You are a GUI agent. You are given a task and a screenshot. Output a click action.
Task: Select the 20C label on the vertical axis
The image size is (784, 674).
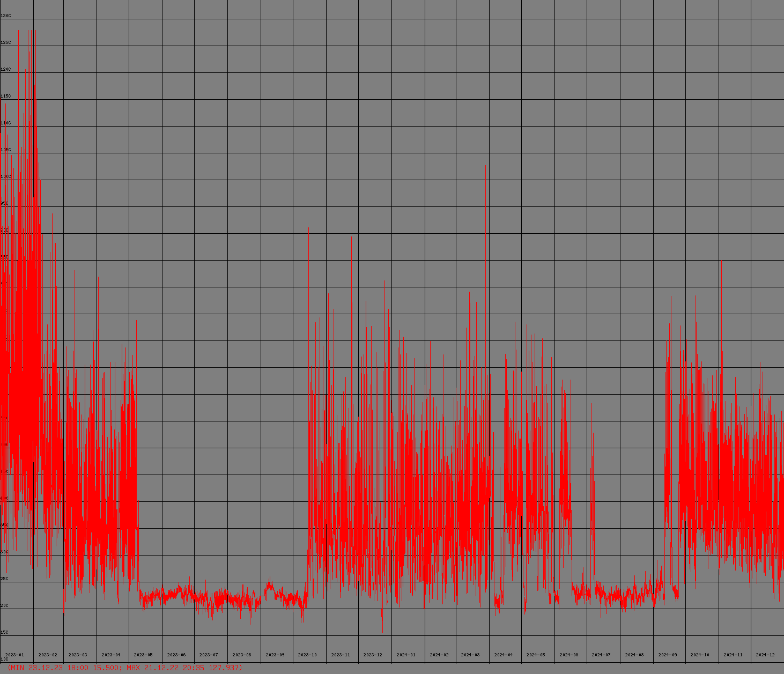click(x=4, y=606)
